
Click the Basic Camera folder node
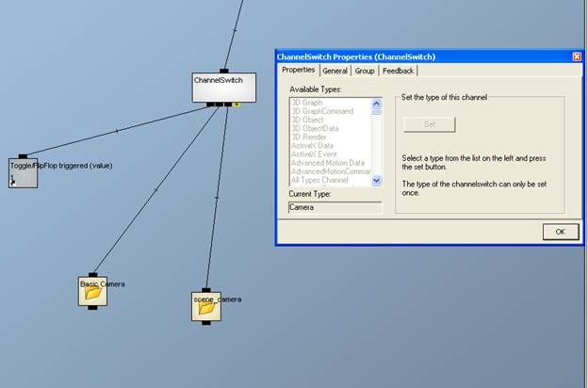tap(92, 292)
